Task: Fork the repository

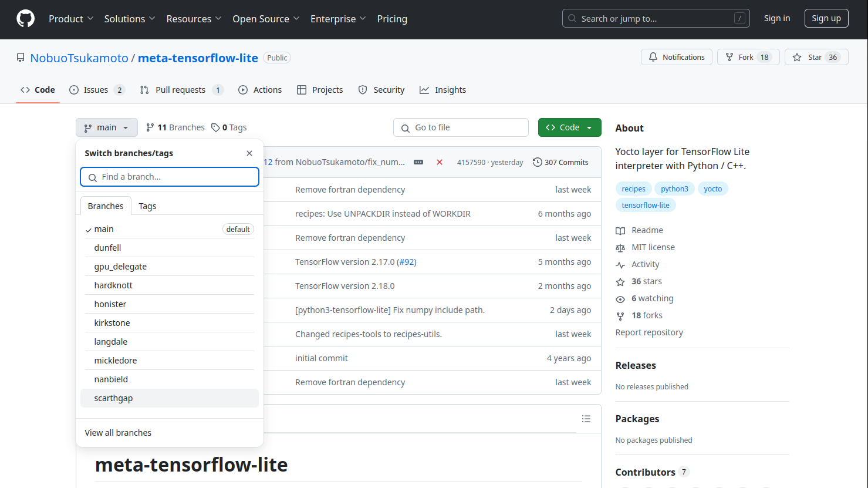Action: [x=747, y=57]
